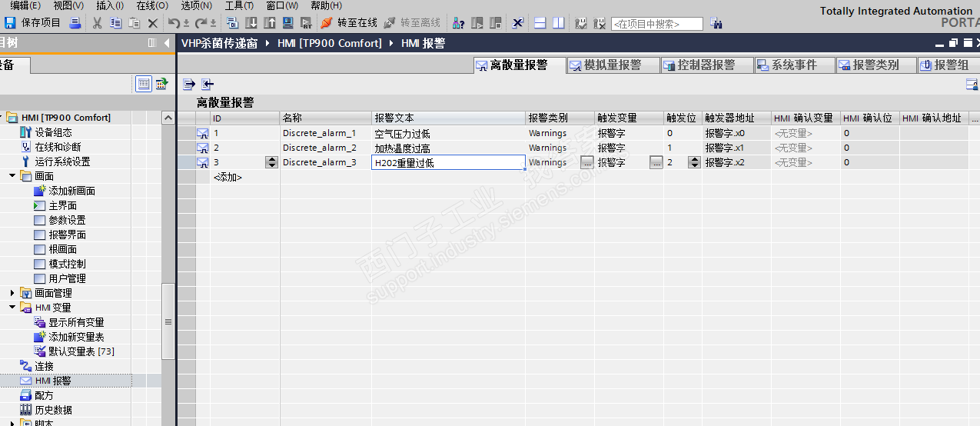Click the Go offline button (转至离线)

[x=412, y=23]
